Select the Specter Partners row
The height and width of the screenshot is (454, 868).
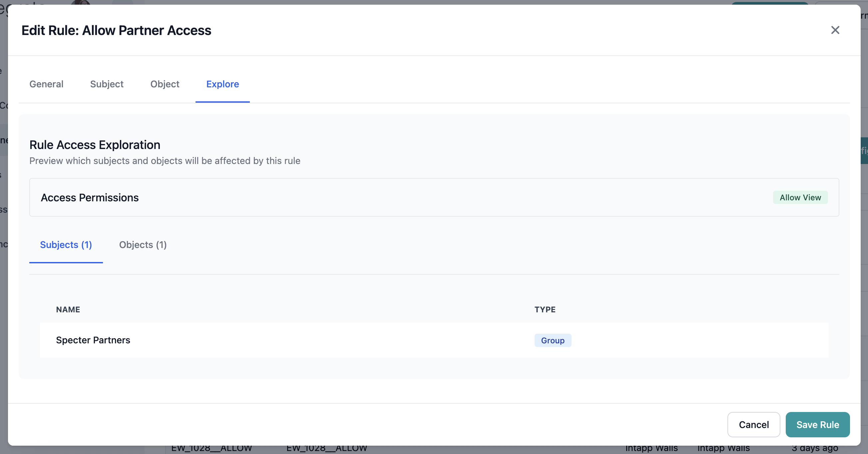point(93,340)
